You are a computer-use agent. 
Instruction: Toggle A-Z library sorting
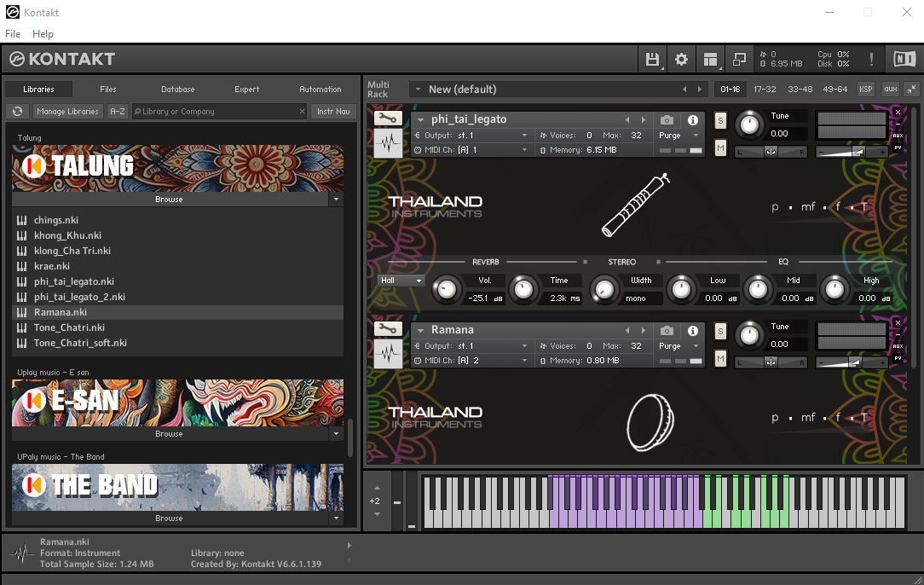pyautogui.click(x=118, y=111)
